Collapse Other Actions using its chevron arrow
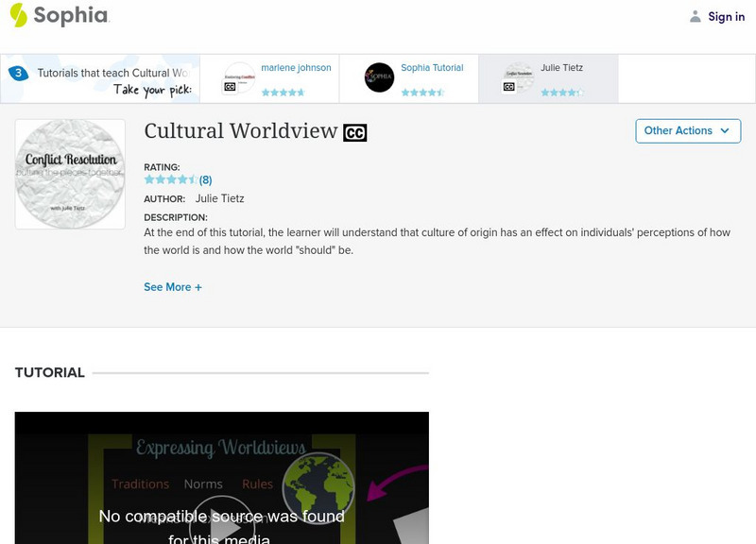756x544 pixels. click(x=725, y=131)
